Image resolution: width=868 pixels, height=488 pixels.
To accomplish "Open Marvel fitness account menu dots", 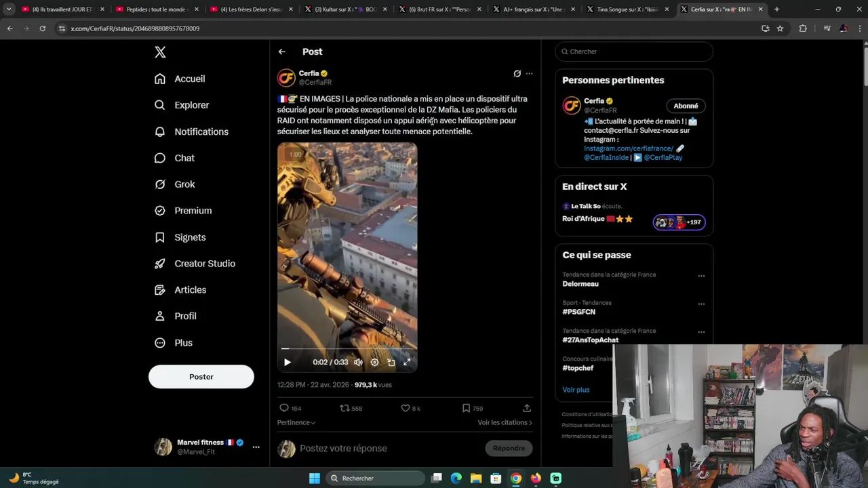I will (256, 447).
